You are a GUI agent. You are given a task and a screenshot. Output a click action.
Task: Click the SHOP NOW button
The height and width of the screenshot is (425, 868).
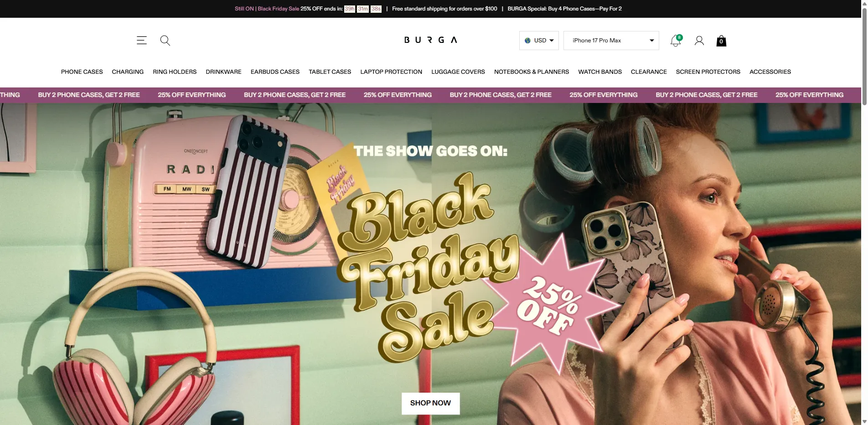pyautogui.click(x=430, y=403)
